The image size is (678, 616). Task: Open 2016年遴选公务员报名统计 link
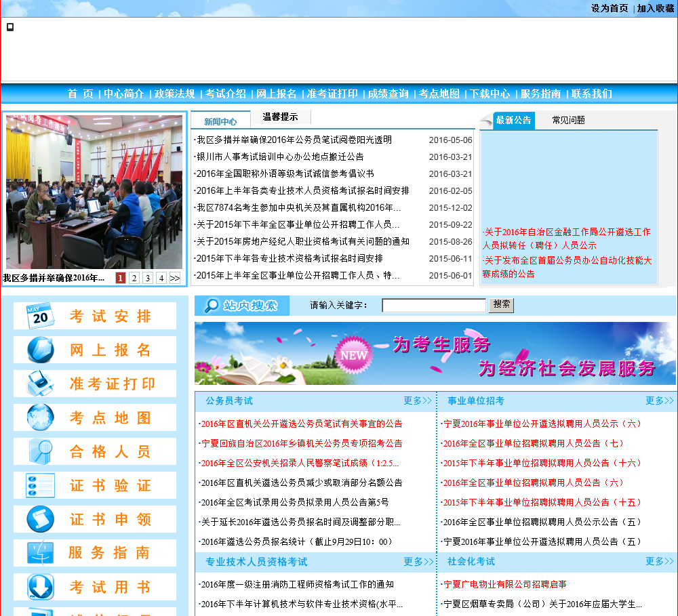point(298,541)
